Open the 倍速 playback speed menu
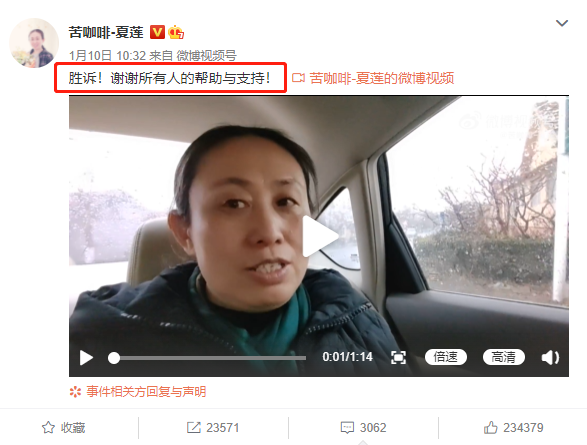 [x=445, y=357]
